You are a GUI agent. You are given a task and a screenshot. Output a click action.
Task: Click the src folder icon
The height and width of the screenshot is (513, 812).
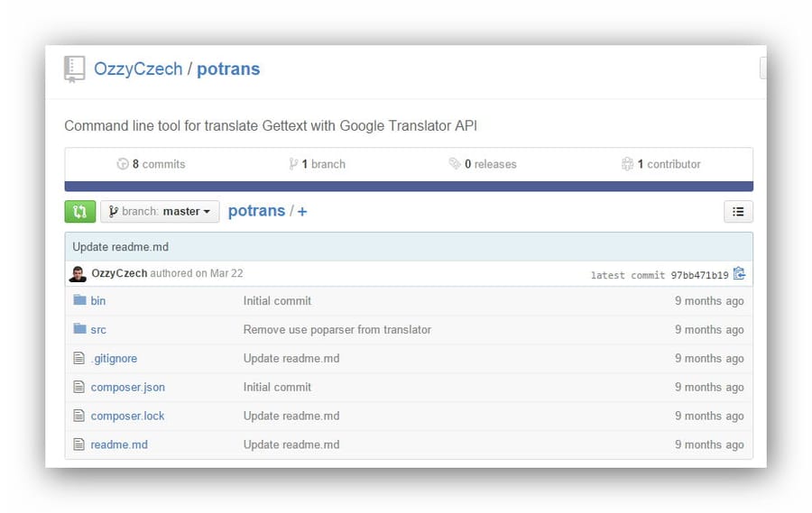[x=79, y=329]
